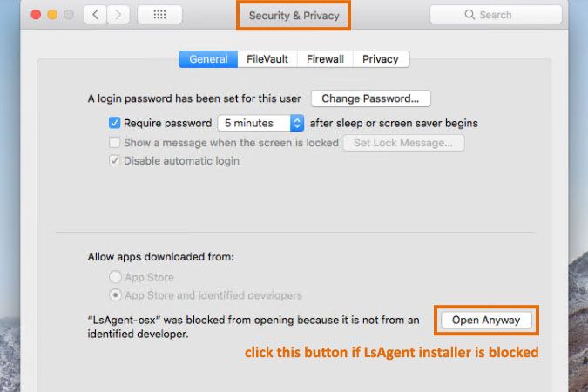Switch to the Firewall tab

pos(325,59)
